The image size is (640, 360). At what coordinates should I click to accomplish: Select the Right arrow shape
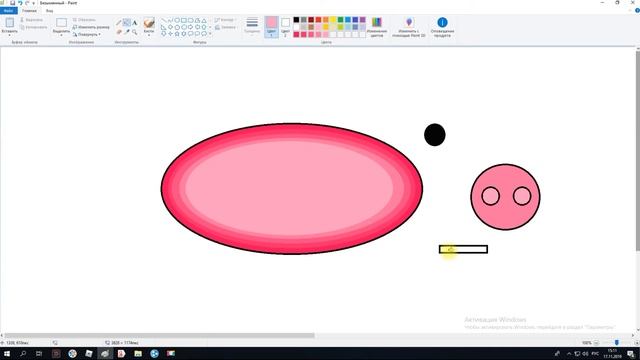pyautogui.click(x=191, y=27)
